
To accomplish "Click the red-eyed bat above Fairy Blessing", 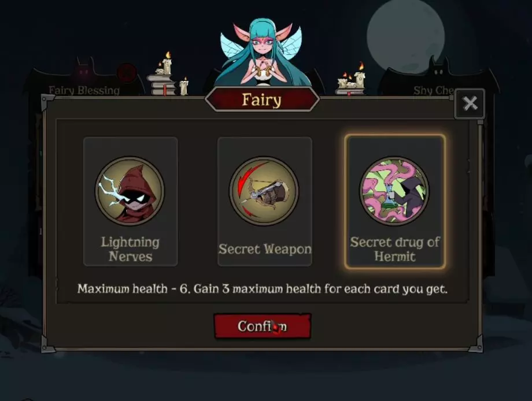I will tap(83, 69).
